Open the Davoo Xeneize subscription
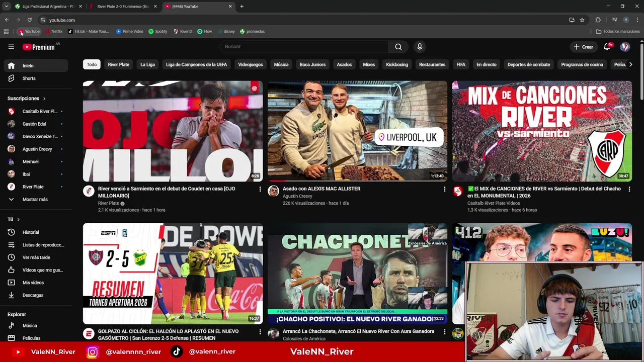The height and width of the screenshot is (362, 644). (x=36, y=136)
